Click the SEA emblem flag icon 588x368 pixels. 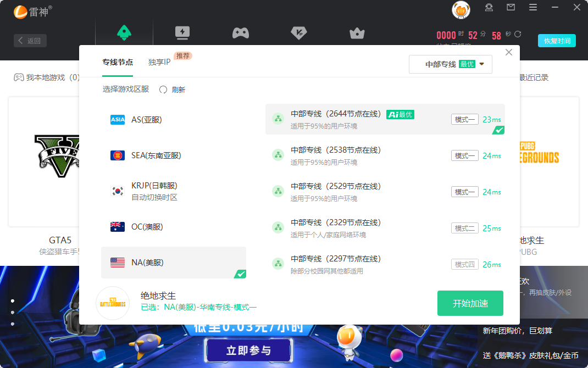[118, 155]
